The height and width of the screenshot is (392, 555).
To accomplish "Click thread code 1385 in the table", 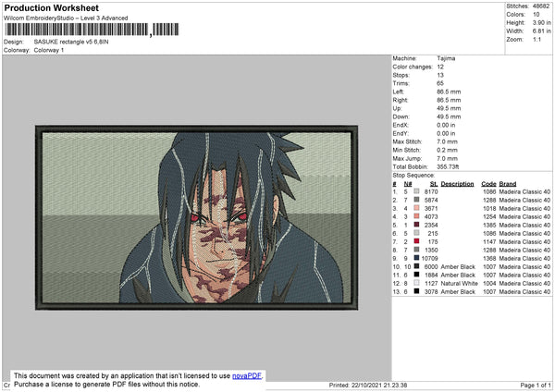I will [489, 225].
